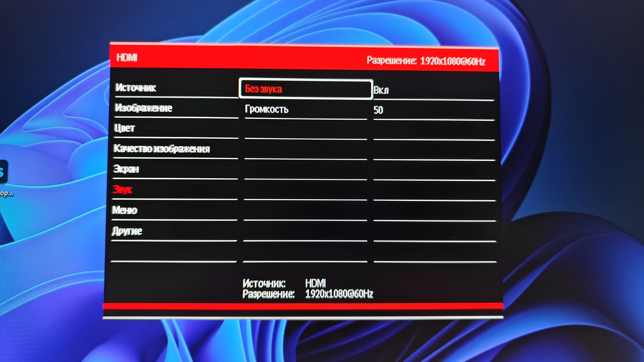Toggle the Вкл mute value
The width and height of the screenshot is (644, 362).
(381, 90)
